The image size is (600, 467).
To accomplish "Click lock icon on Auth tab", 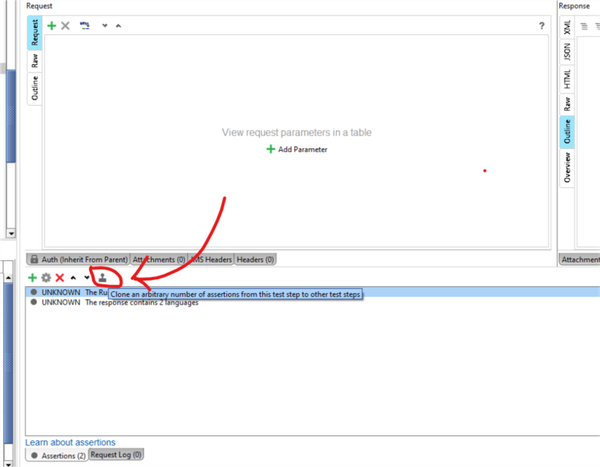I will coord(34,259).
